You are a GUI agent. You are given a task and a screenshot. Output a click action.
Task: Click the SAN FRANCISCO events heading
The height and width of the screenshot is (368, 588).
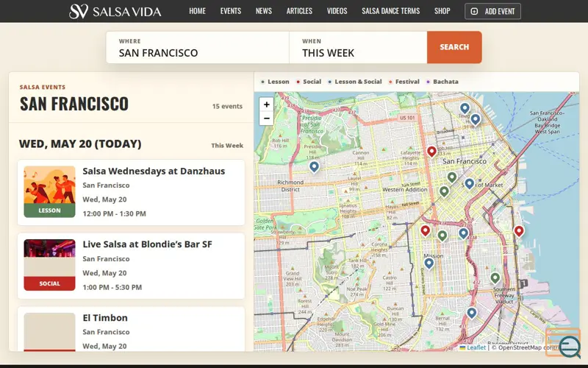click(x=74, y=104)
